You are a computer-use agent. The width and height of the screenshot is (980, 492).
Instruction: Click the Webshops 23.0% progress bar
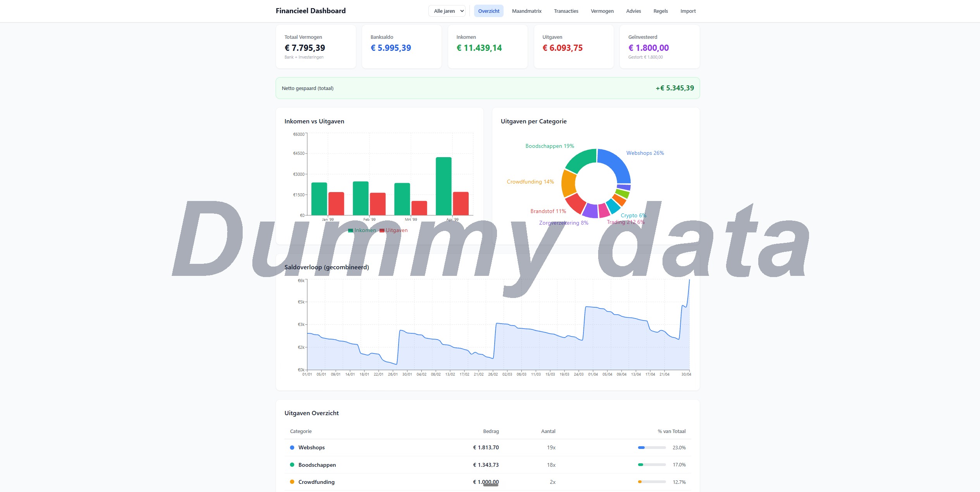coord(652,447)
